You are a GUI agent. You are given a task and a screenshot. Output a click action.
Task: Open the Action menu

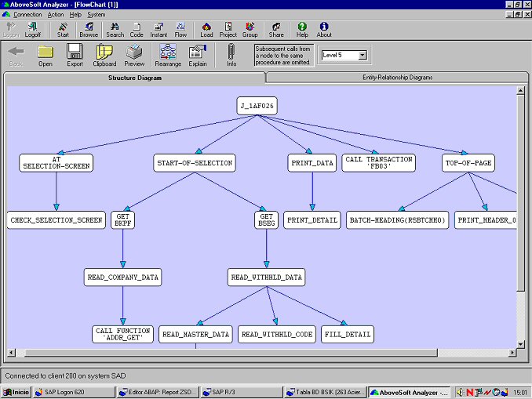point(56,14)
